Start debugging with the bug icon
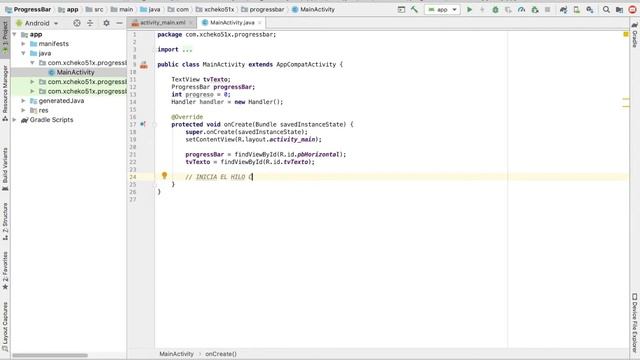Image resolution: width=640 pixels, height=360 pixels. pos(495,9)
